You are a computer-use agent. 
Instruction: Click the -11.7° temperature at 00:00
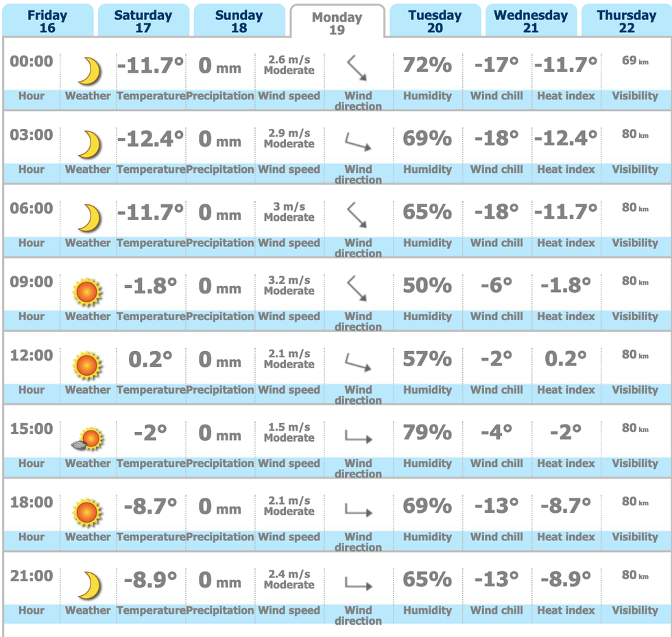150,66
